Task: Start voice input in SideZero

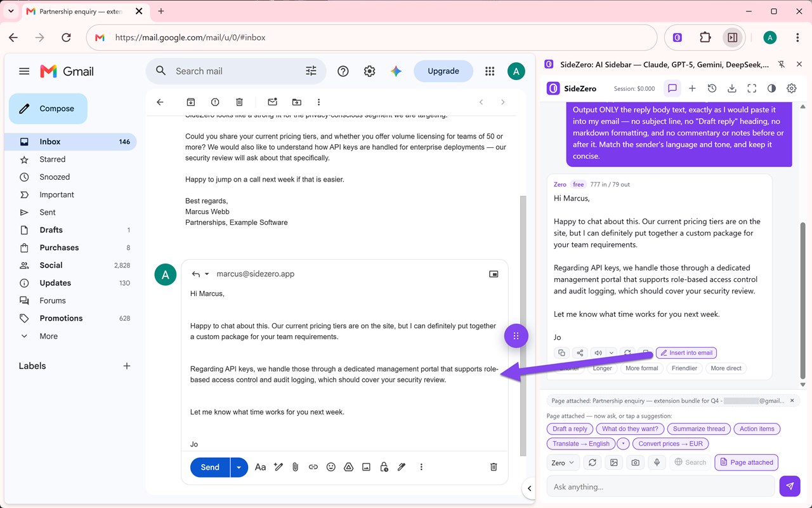Action: (x=657, y=462)
